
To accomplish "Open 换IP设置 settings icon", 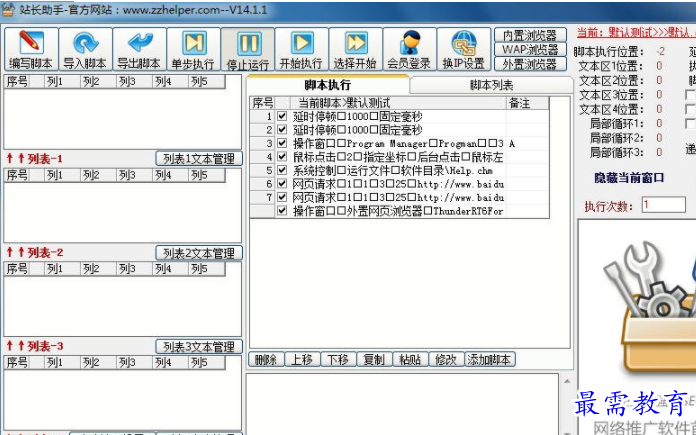I will point(464,43).
